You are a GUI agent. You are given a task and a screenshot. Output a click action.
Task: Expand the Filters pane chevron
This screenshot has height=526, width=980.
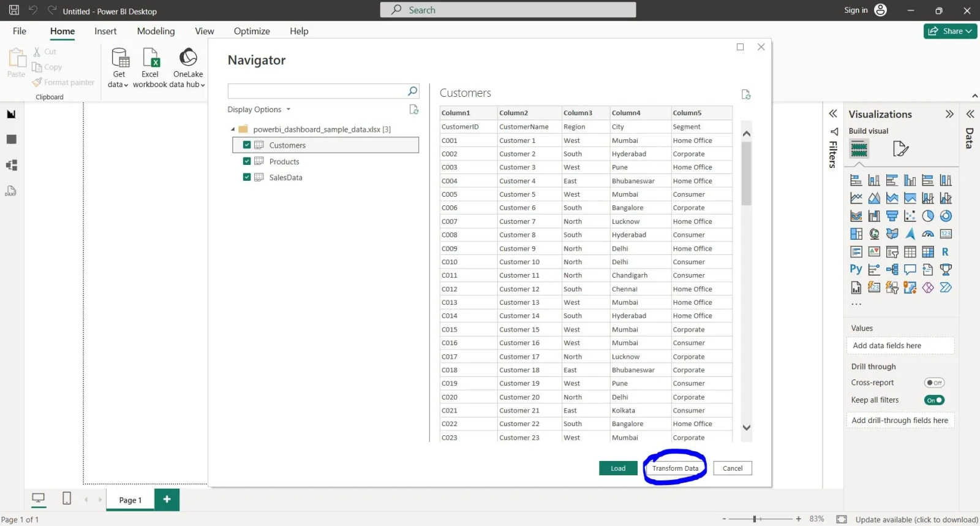pos(833,113)
